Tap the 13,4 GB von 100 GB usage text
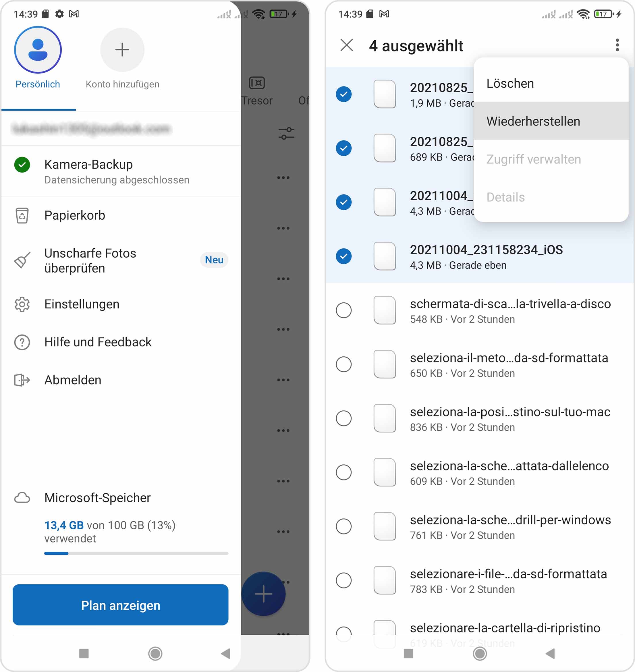This screenshot has width=635, height=672. point(110,532)
